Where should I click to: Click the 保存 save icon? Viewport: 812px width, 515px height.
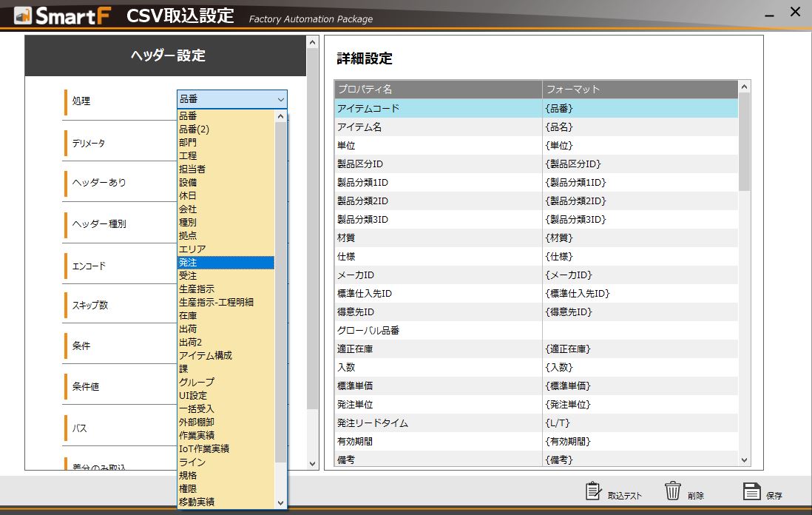click(752, 491)
